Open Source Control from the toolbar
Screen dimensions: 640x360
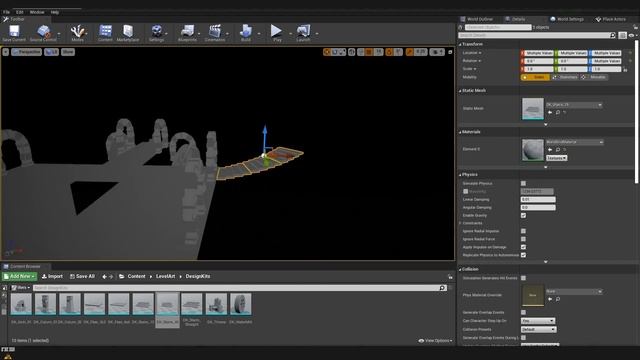[43, 33]
